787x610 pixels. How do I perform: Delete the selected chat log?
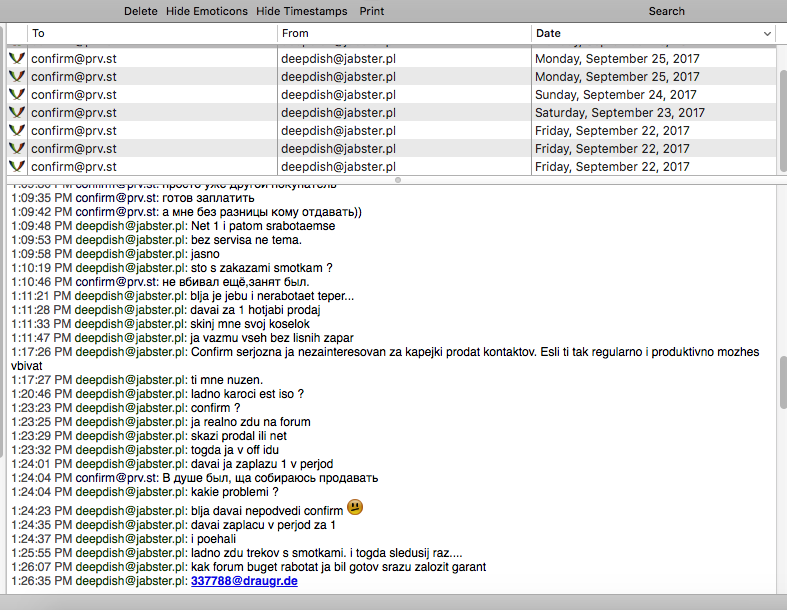coord(141,11)
